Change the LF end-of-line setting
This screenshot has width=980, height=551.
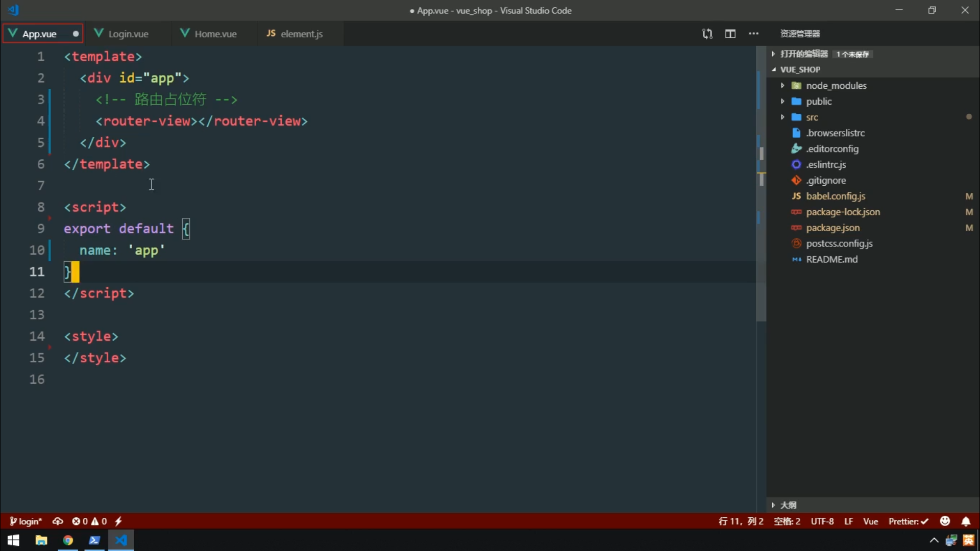848,521
